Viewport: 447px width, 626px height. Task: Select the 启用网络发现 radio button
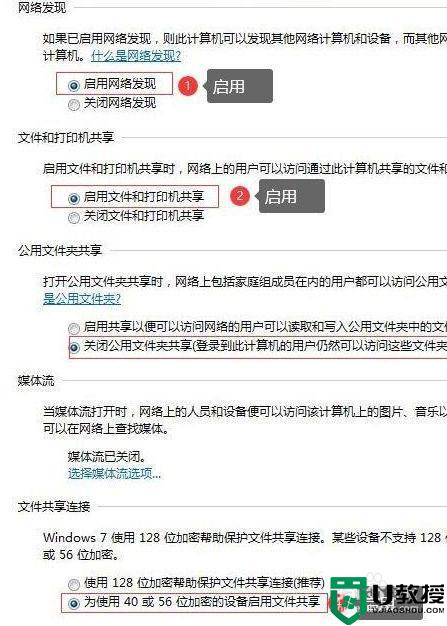[73, 85]
